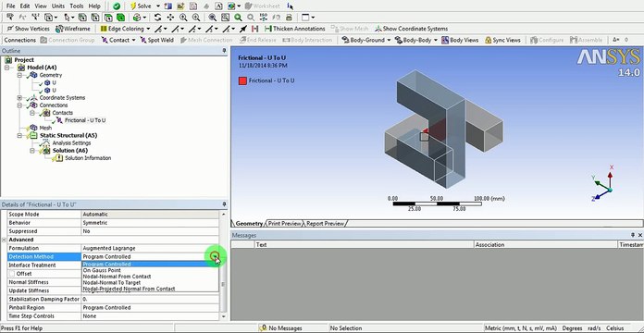644x333 pixels.
Task: Collapse the Geometry tree node
Action: (x=19, y=75)
